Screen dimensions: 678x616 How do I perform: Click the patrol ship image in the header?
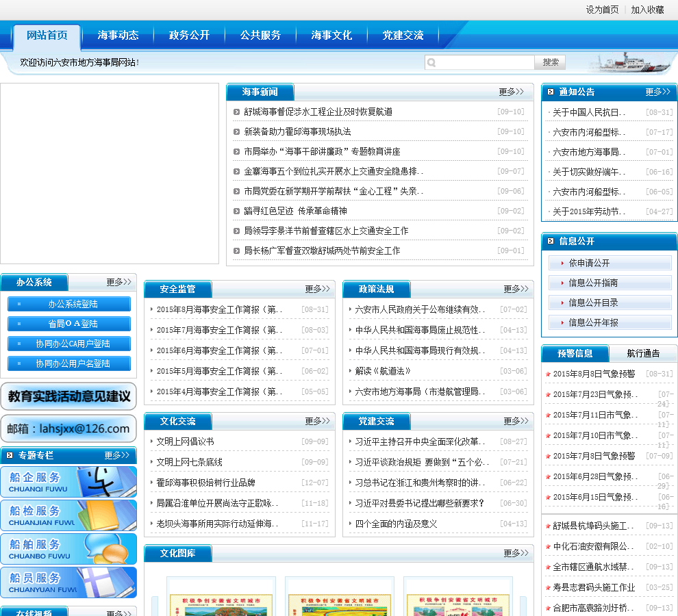(629, 63)
